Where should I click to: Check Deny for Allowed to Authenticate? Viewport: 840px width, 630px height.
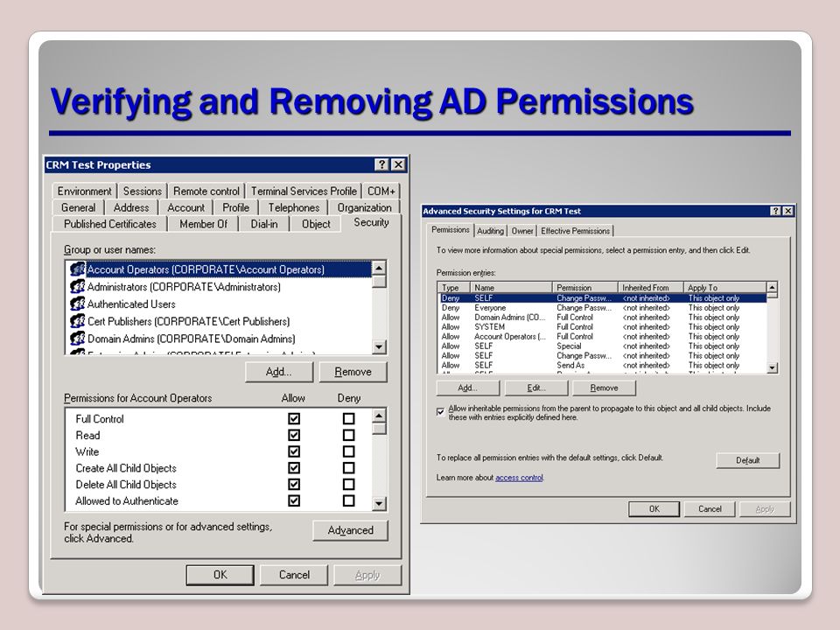pyautogui.click(x=349, y=500)
